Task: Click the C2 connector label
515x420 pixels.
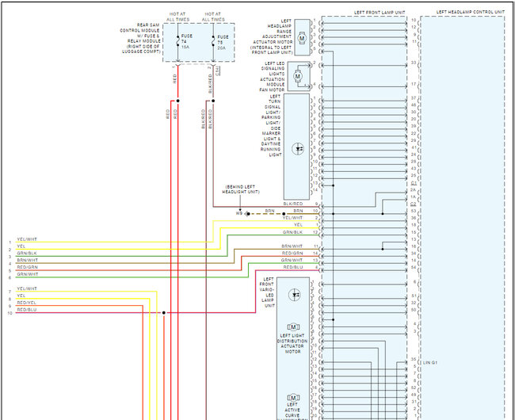Action: 414,204
